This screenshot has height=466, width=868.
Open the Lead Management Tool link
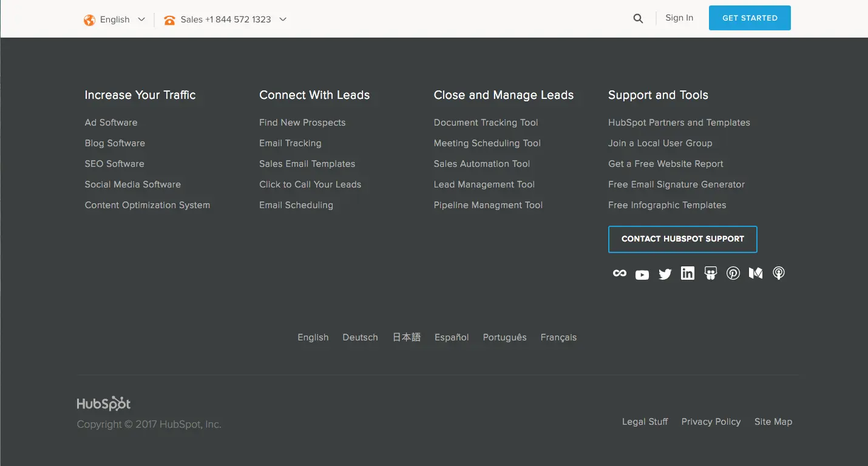click(484, 184)
